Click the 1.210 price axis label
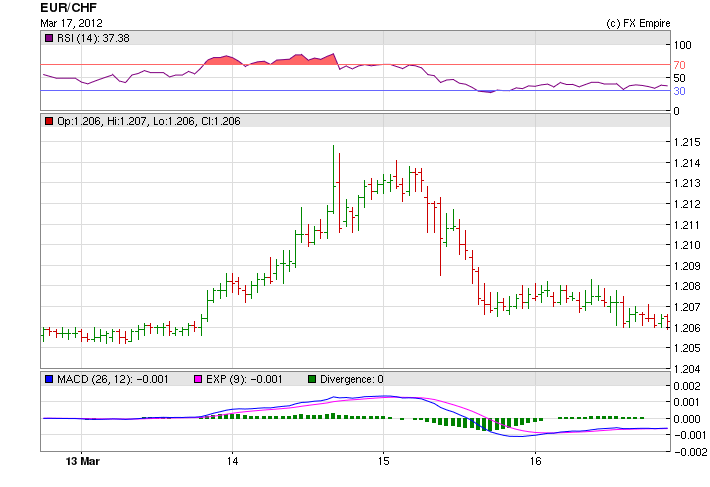 (x=687, y=245)
